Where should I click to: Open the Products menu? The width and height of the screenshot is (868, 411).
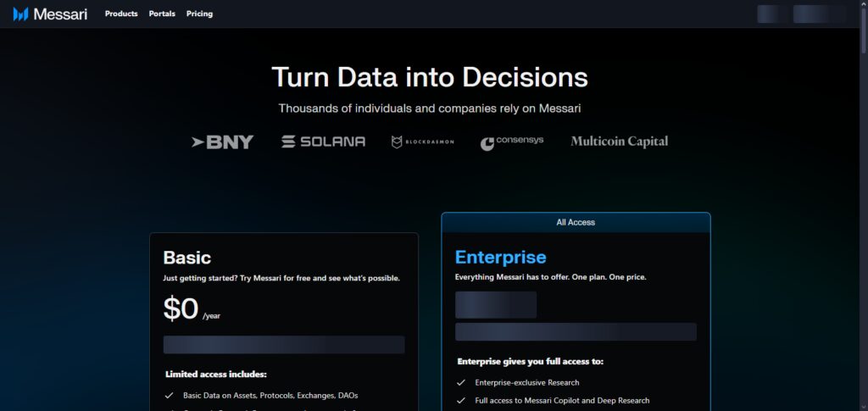tap(121, 14)
